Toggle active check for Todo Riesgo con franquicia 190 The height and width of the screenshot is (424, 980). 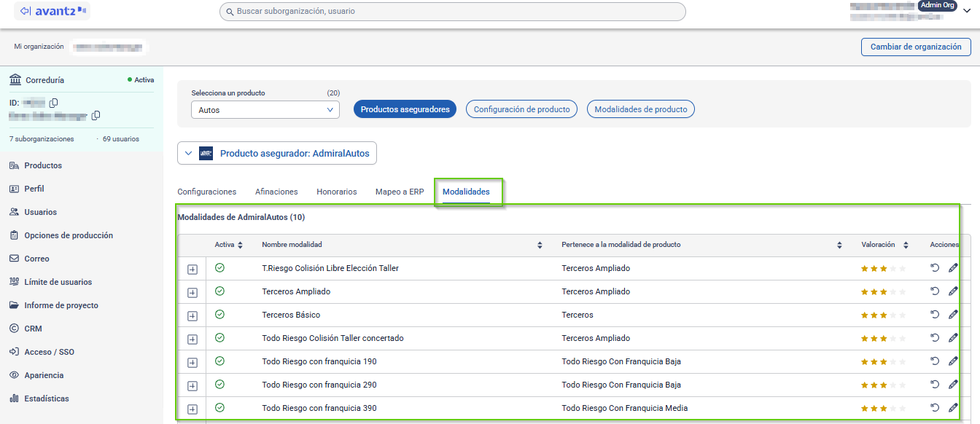click(x=219, y=361)
